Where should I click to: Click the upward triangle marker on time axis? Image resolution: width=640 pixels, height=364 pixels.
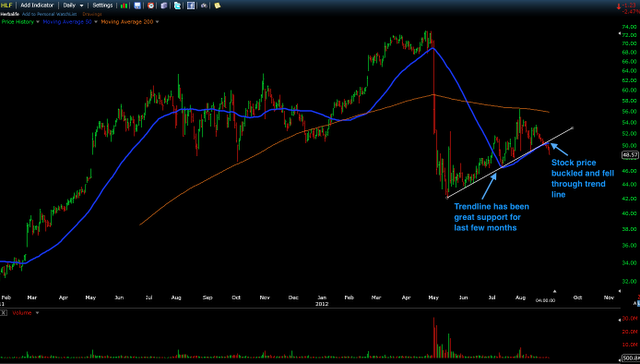tap(555, 291)
